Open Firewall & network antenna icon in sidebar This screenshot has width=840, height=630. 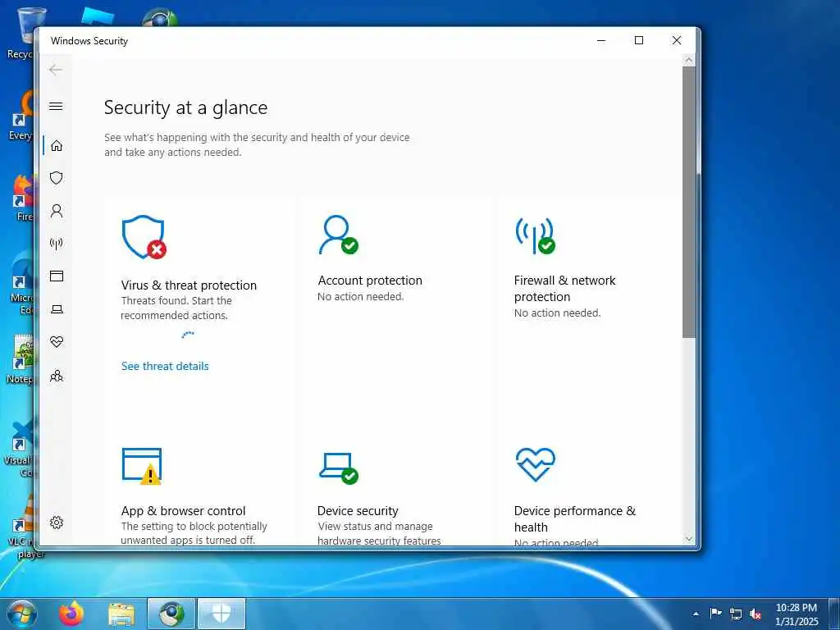click(57, 244)
